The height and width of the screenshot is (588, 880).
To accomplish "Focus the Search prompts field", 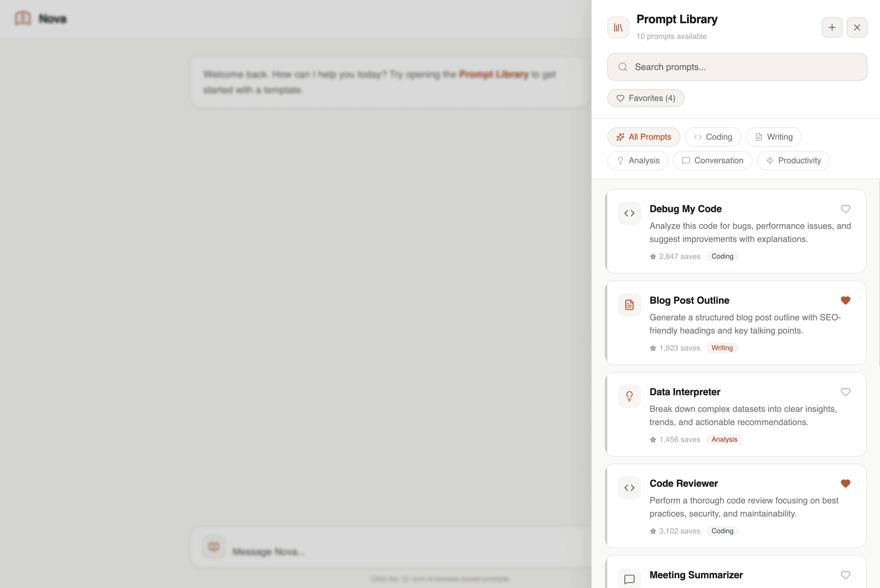I will (747, 67).
